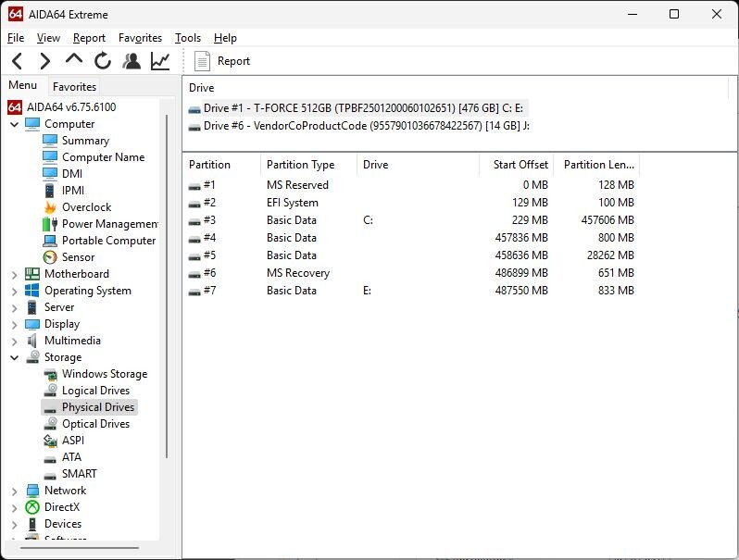Switch to the Favorites tab
This screenshot has width=739, height=560.
(74, 86)
